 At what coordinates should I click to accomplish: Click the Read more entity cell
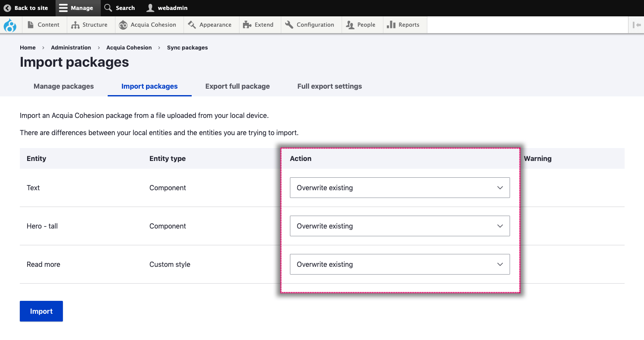click(44, 264)
